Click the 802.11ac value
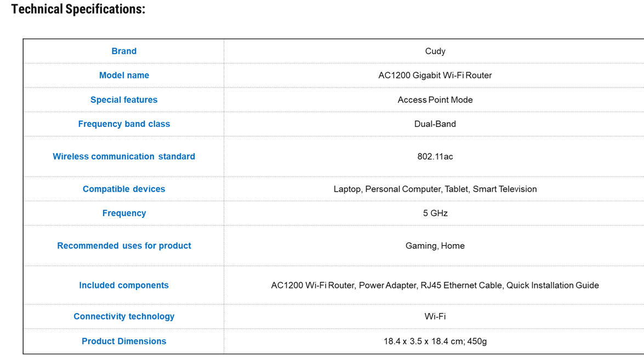 pyautogui.click(x=435, y=157)
